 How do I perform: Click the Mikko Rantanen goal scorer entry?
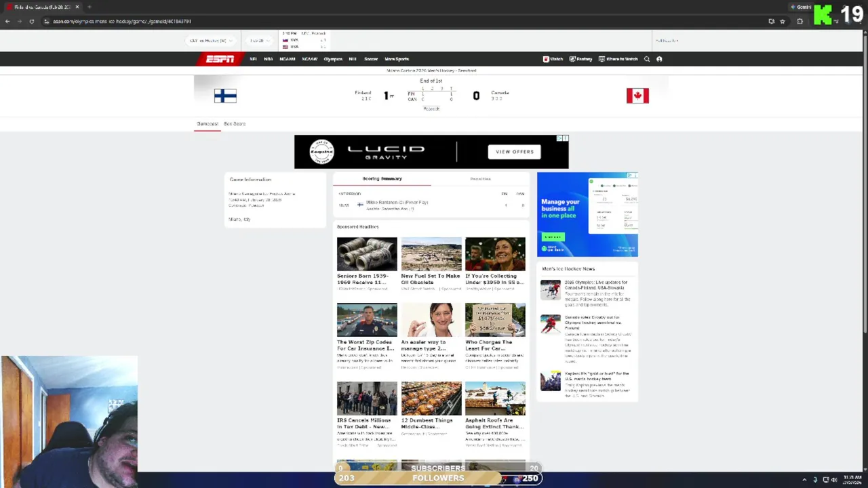(397, 203)
